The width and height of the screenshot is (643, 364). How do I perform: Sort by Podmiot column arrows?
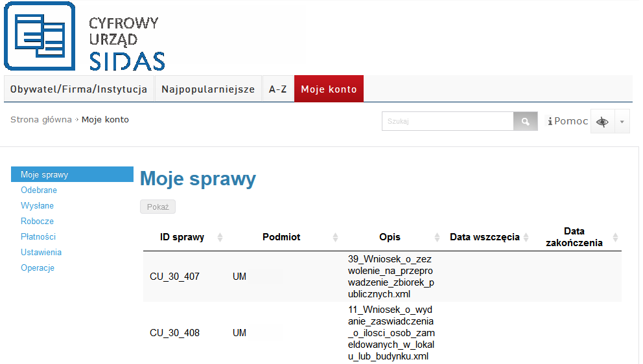(335, 237)
